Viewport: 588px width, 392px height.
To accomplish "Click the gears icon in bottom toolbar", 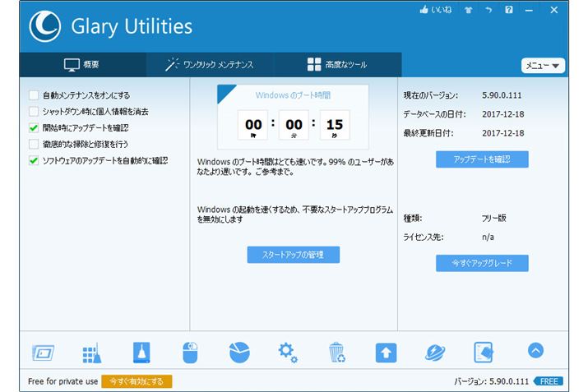I will 288,352.
